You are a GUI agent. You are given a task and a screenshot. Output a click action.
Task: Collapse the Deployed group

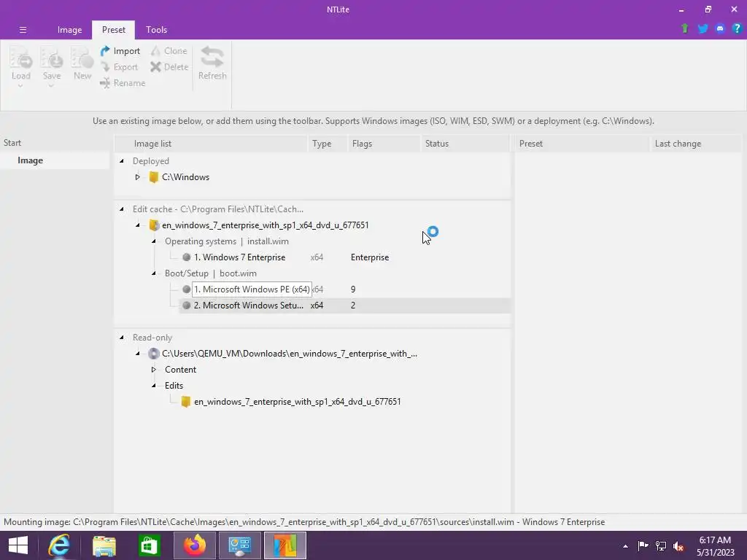(122, 161)
